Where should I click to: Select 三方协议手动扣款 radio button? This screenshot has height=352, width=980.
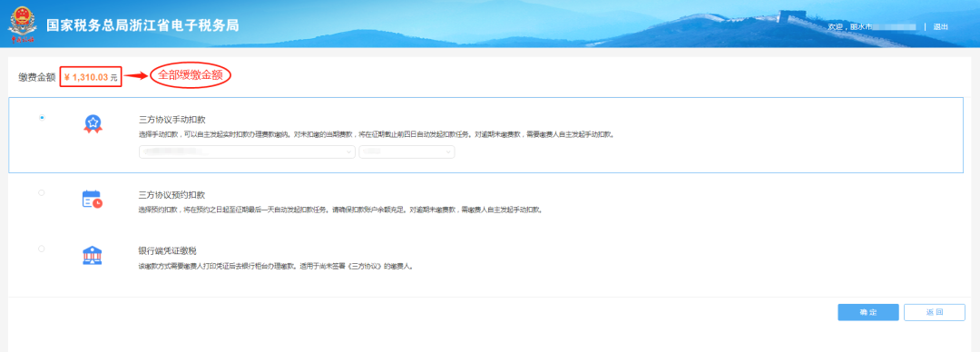(x=42, y=118)
